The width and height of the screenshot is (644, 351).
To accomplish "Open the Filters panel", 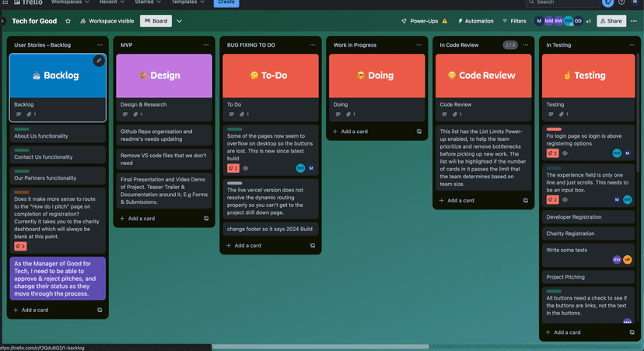I will (514, 21).
